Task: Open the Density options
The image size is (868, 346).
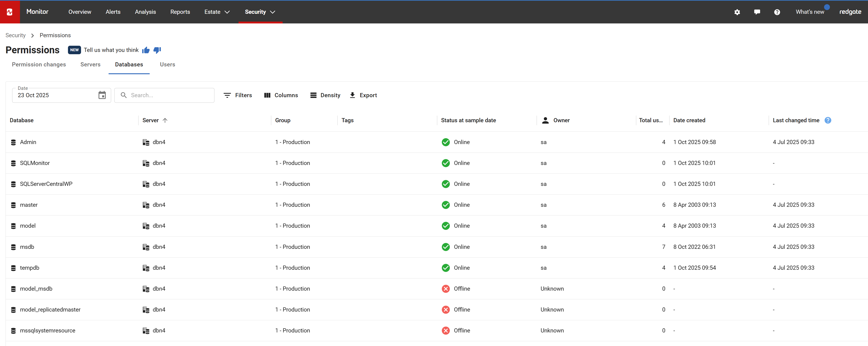Action: point(325,95)
